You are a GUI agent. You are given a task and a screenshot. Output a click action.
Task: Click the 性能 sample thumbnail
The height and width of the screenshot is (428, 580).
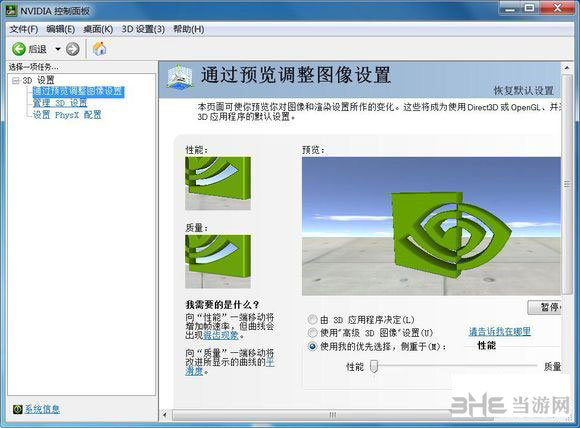tap(218, 183)
